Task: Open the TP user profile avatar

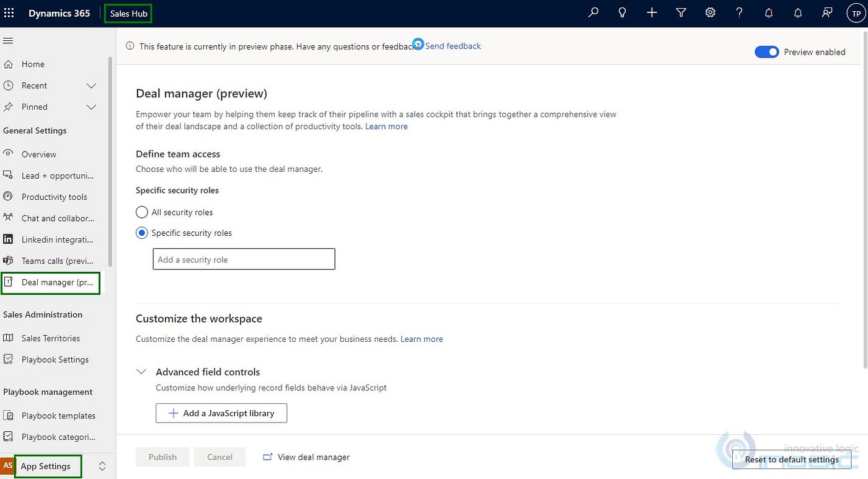Action: pyautogui.click(x=856, y=13)
